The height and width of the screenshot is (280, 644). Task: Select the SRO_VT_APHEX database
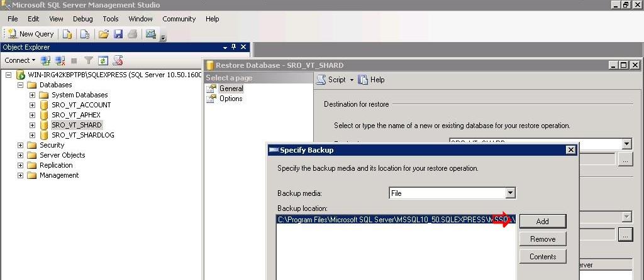(76, 115)
